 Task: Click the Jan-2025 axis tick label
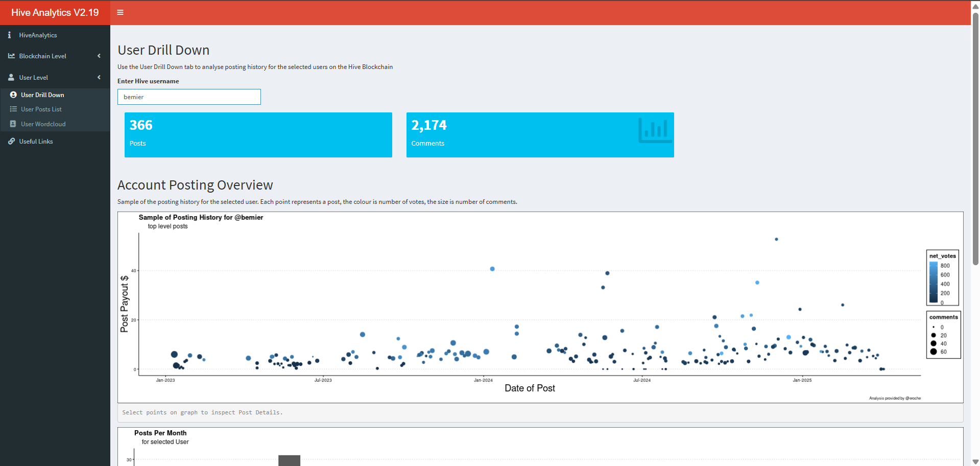pos(802,380)
